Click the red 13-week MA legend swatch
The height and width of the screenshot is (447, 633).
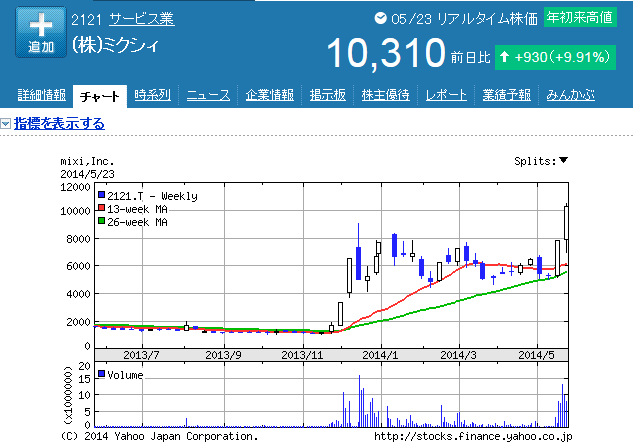(102, 208)
